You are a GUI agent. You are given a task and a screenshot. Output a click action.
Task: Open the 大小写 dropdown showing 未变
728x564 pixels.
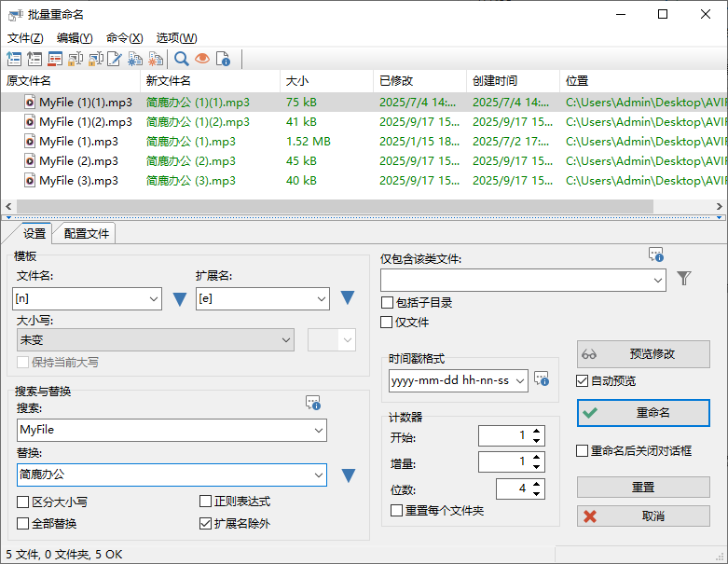[155, 340]
